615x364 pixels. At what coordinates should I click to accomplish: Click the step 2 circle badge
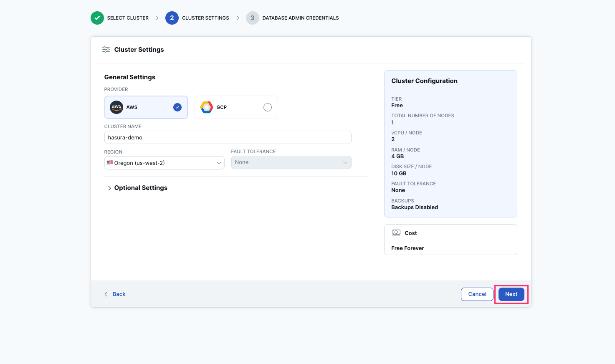[172, 18]
